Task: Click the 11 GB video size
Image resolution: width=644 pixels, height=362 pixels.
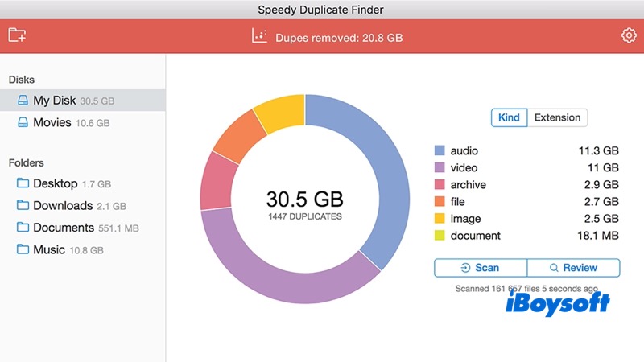Action: coord(603,168)
